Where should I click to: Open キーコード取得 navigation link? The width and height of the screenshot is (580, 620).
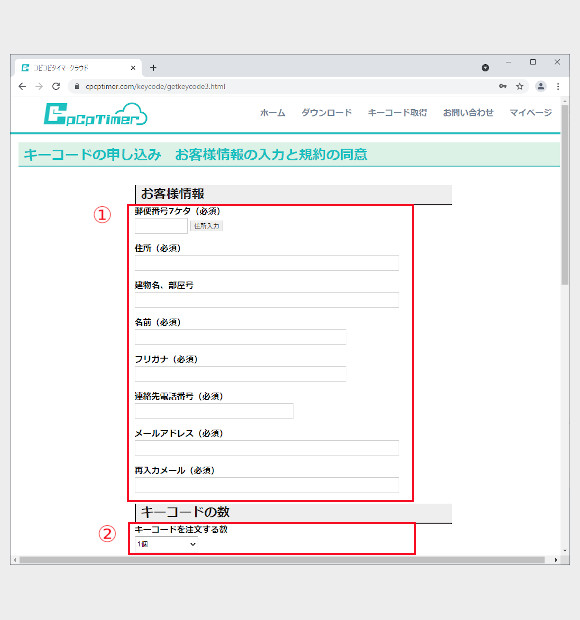click(x=397, y=113)
